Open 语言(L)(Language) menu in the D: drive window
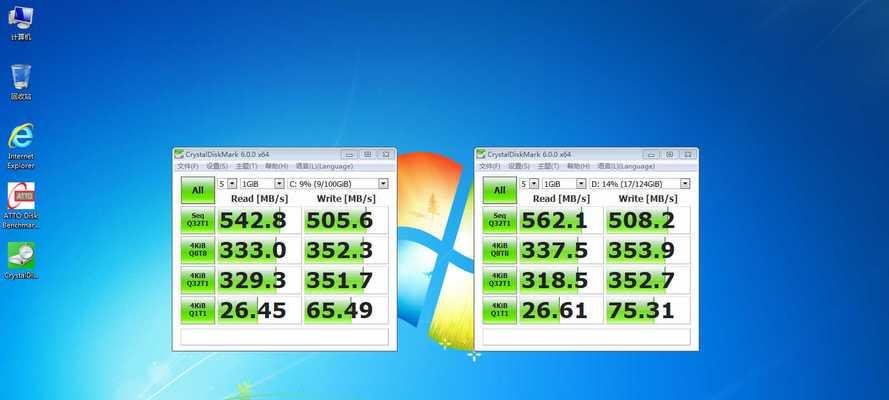The height and width of the screenshot is (400, 889). (x=626, y=167)
